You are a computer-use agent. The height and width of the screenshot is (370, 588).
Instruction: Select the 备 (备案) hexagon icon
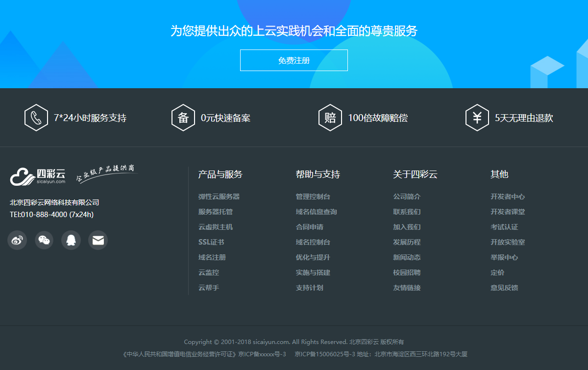pyautogui.click(x=183, y=118)
